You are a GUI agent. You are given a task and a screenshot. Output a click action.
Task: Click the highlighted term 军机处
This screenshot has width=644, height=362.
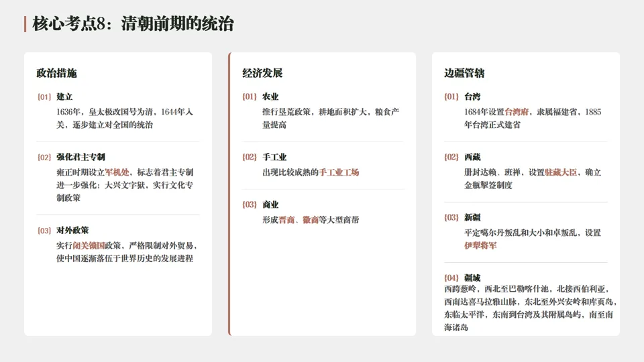(x=117, y=172)
